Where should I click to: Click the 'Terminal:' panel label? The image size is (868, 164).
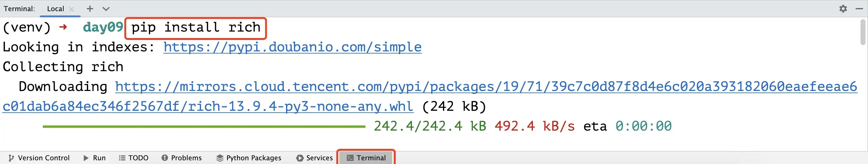pyautogui.click(x=19, y=9)
